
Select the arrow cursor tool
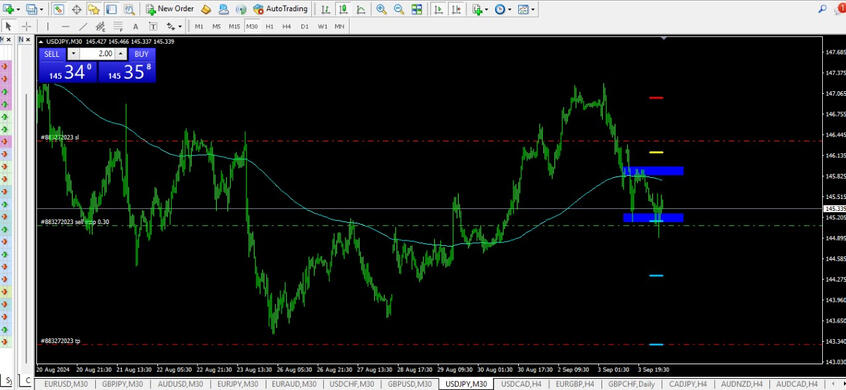pyautogui.click(x=8, y=26)
